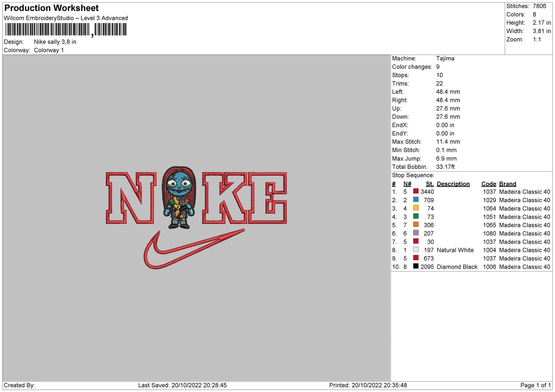Image resolution: width=555 pixels, height=392 pixels.
Task: Click the stitch count '709'
Action: [x=429, y=200]
